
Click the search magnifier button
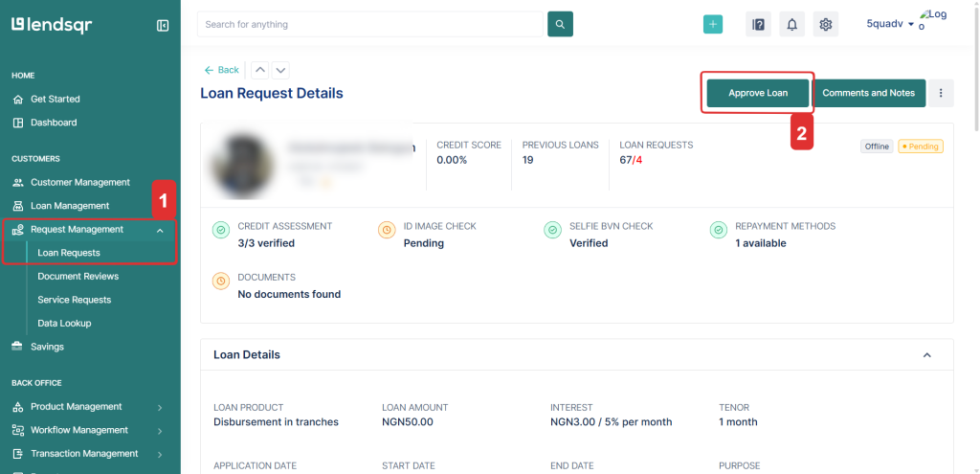point(560,24)
